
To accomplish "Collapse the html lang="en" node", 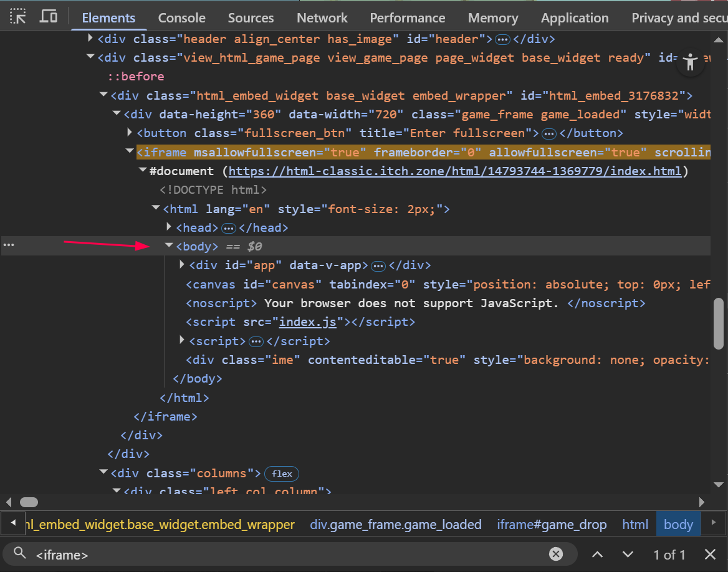I will pos(156,208).
